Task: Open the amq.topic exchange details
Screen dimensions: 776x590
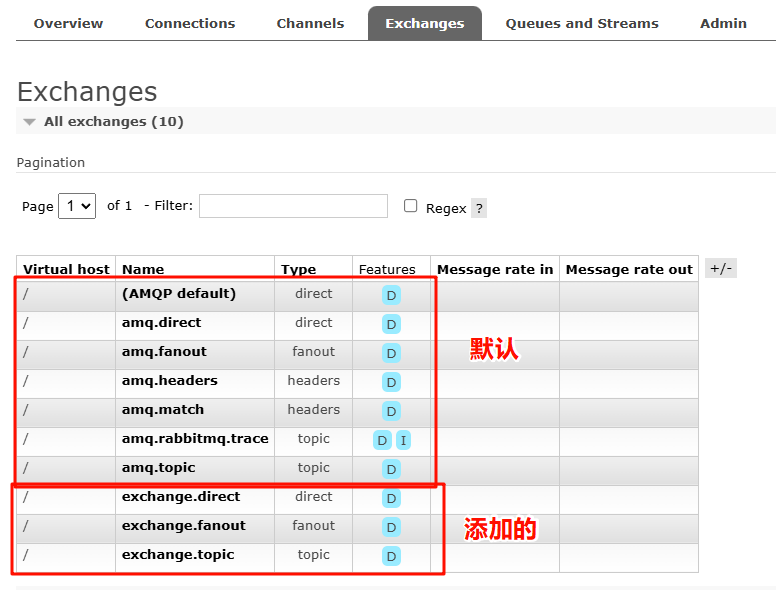Action: pos(159,468)
